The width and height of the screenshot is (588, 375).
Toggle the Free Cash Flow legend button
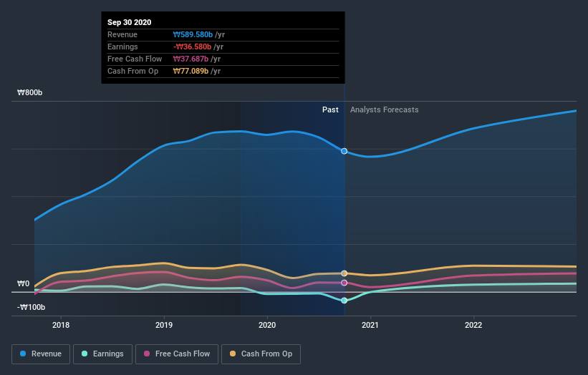coord(177,354)
